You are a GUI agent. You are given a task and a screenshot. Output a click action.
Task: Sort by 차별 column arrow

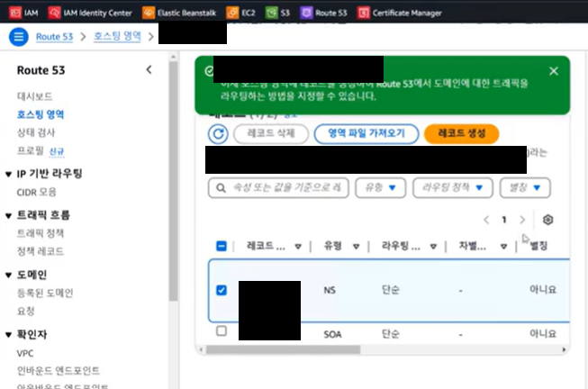click(503, 247)
